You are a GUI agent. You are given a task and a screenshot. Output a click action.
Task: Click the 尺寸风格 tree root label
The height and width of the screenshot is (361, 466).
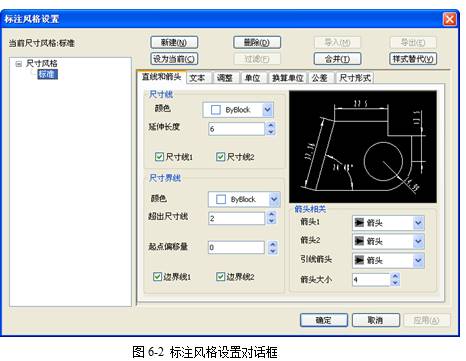(x=42, y=63)
